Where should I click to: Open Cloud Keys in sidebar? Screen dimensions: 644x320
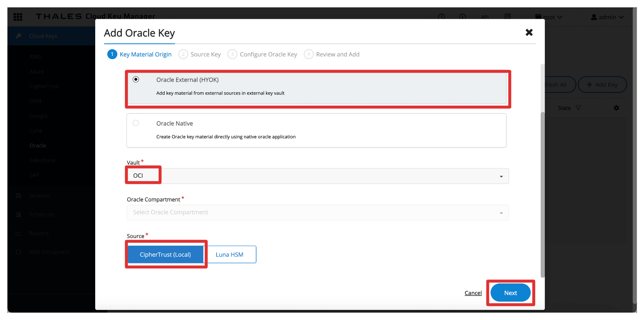43,36
